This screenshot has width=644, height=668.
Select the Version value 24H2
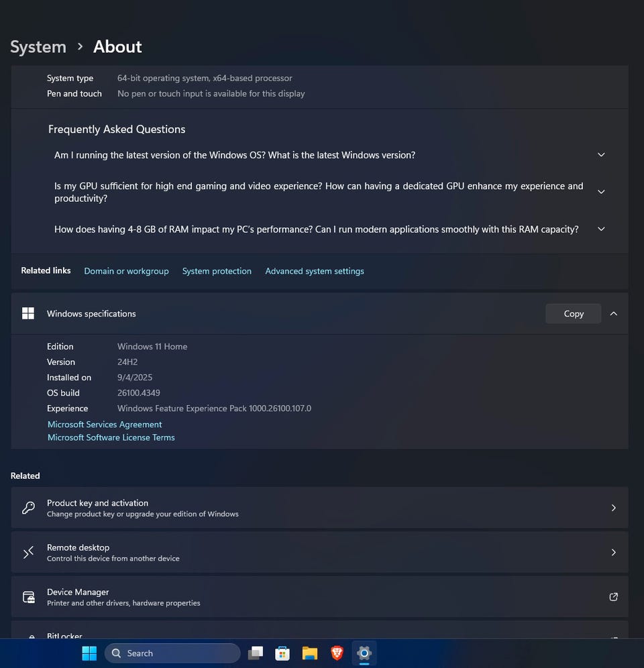127,361
